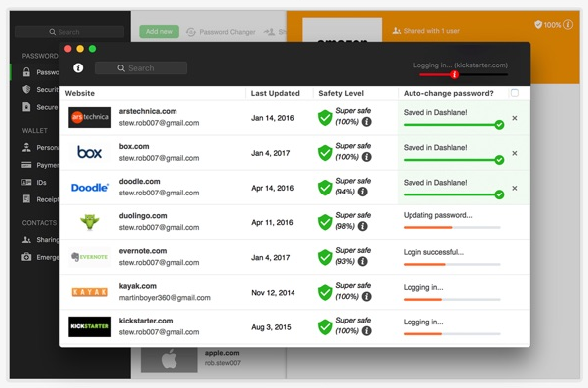Open Receipts item in background sidebar
The width and height of the screenshot is (588, 388).
pyautogui.click(x=41, y=199)
